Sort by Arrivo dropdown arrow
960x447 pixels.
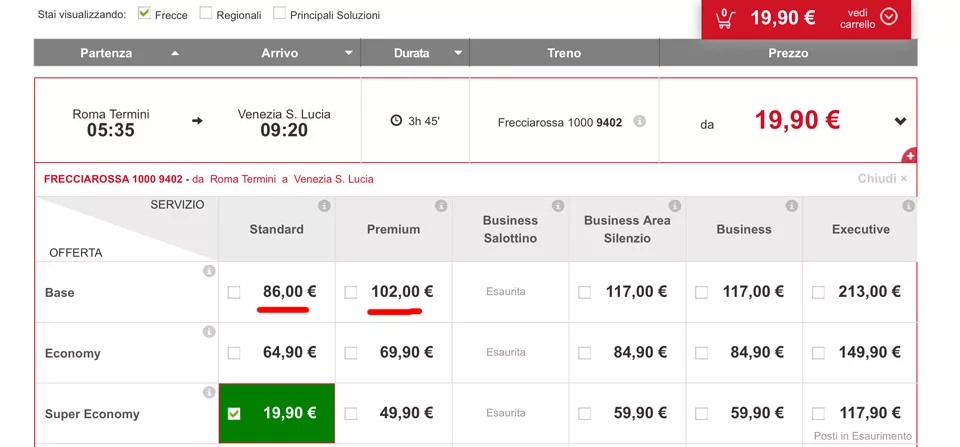(x=348, y=53)
